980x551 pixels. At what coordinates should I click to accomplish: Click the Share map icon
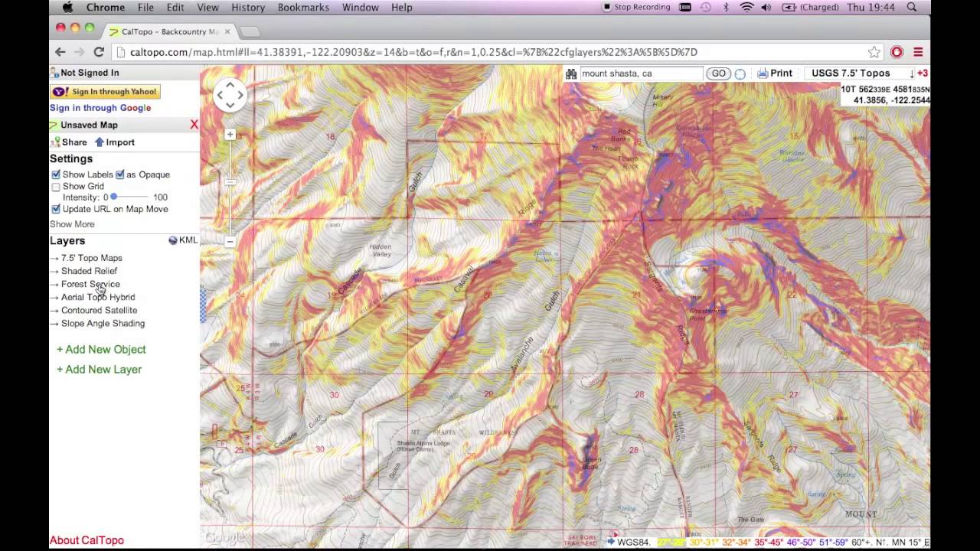55,142
